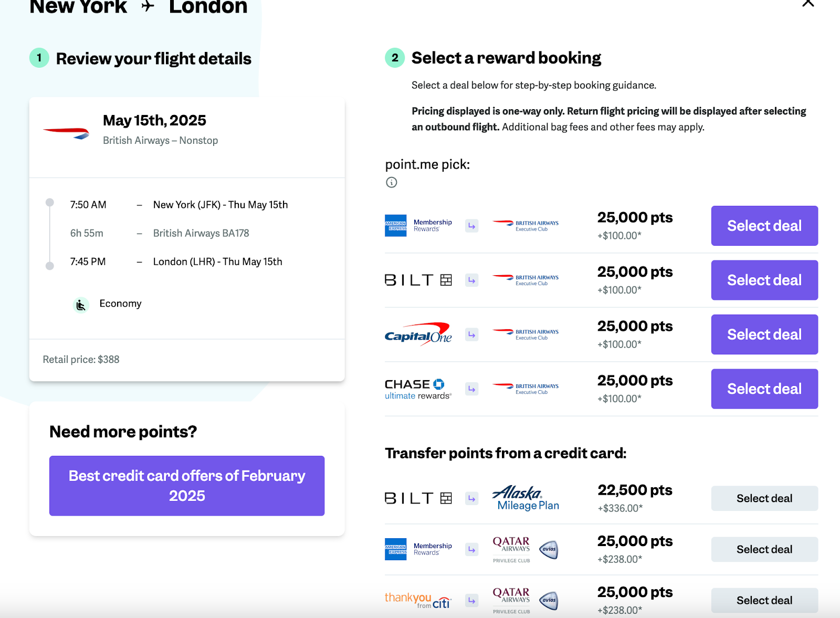Click the Bilt to British Airways transfer arrow icon
Viewport: 840px width, 618px height.
point(472,280)
